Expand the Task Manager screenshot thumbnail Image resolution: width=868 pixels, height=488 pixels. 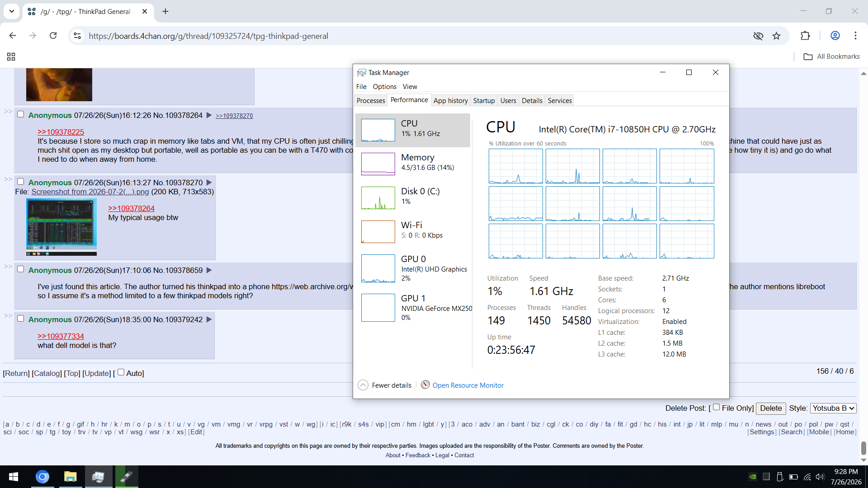pos(61,227)
